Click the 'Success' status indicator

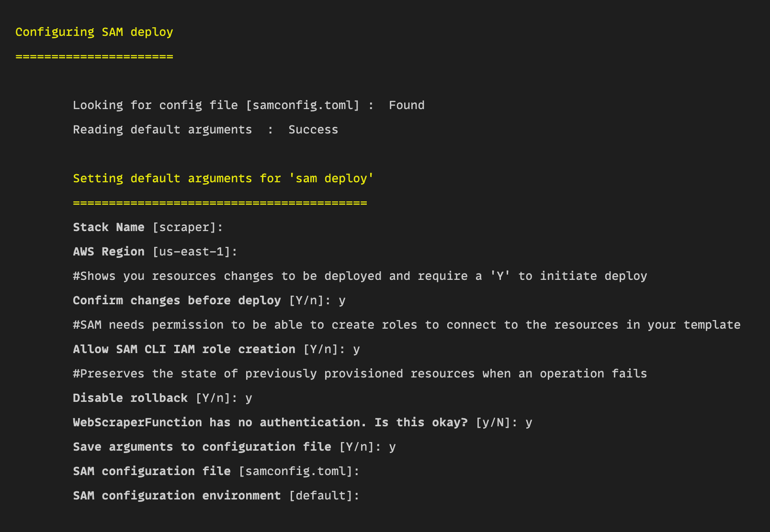tap(313, 129)
